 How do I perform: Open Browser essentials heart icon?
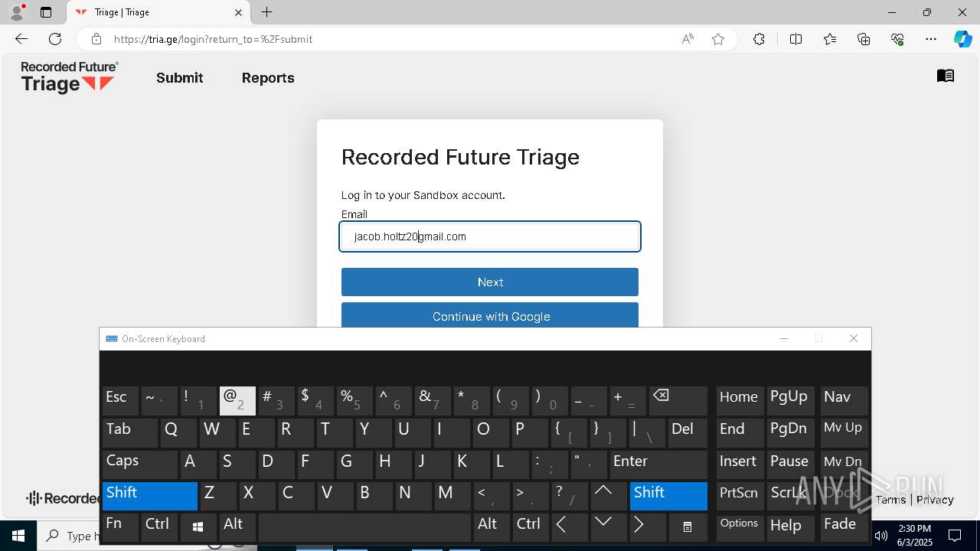point(897,39)
